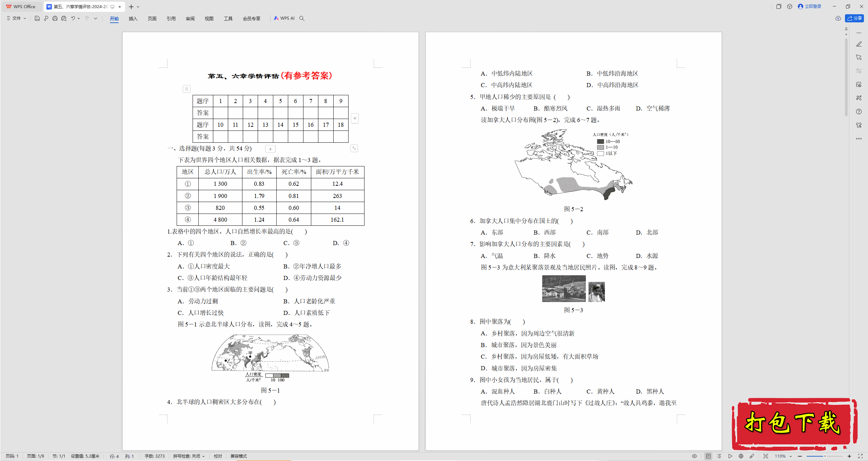Viewport: 868px width, 461px height.
Task: Click the resize handle at table corner
Action: [x=354, y=148]
